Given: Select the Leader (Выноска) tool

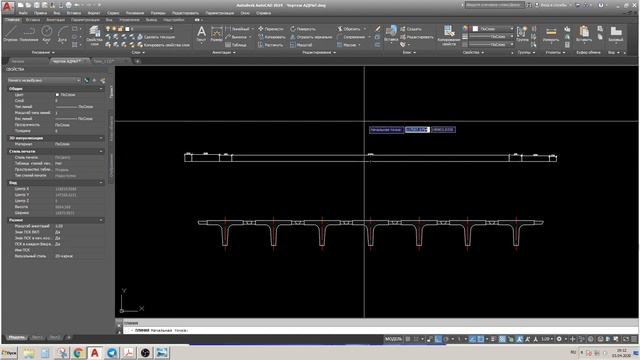Looking at the screenshot, I should 236,37.
